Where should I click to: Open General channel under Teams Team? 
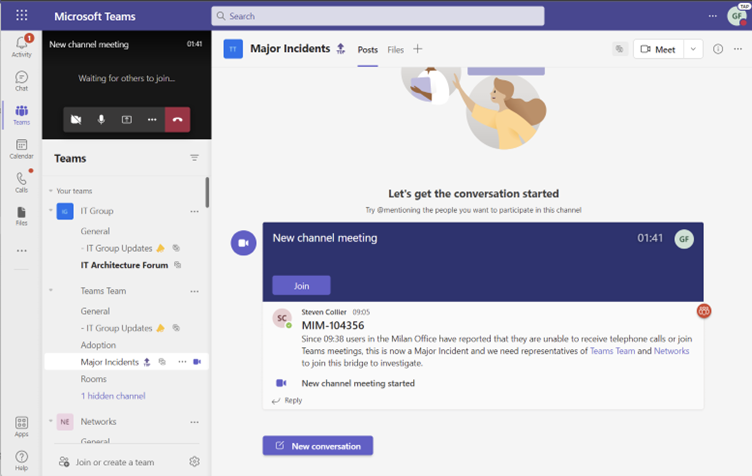point(95,311)
